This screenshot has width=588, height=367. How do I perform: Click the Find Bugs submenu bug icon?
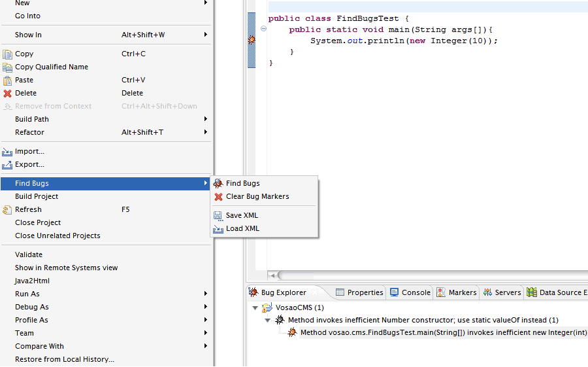[218, 183]
